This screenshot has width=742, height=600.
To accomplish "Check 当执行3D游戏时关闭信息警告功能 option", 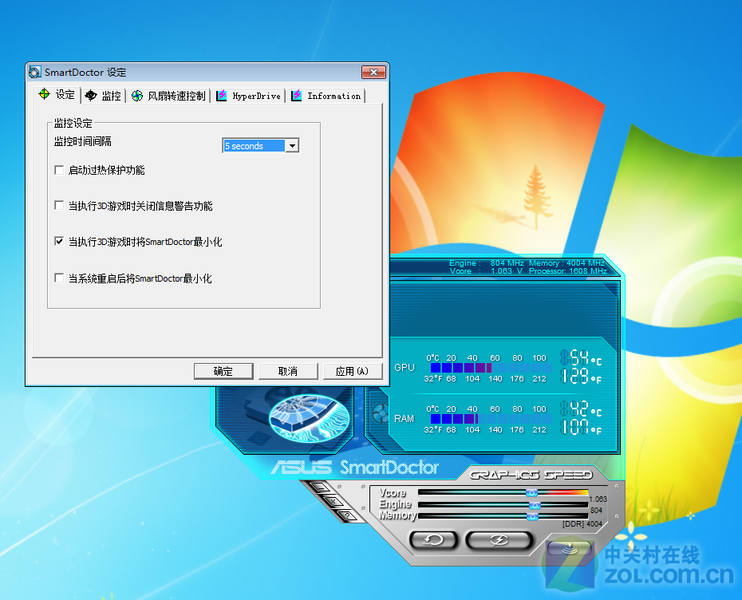I will [x=59, y=205].
